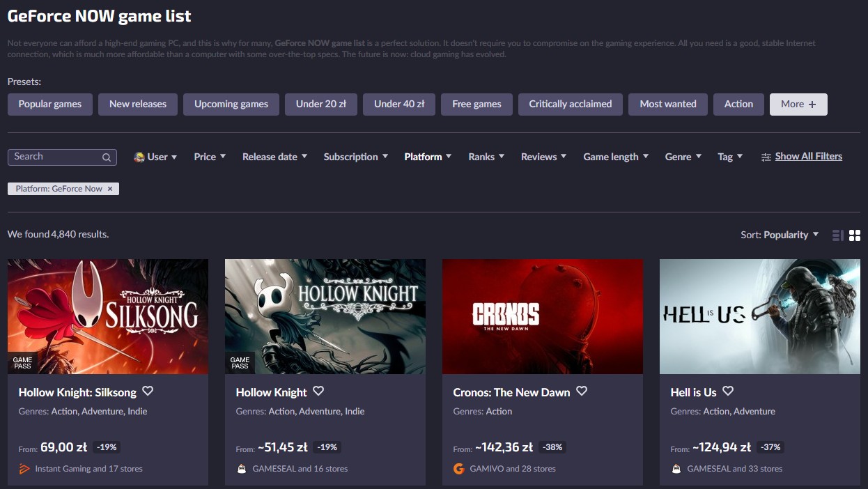Click the GAMIVO store icon
The image size is (868, 489).
(458, 469)
